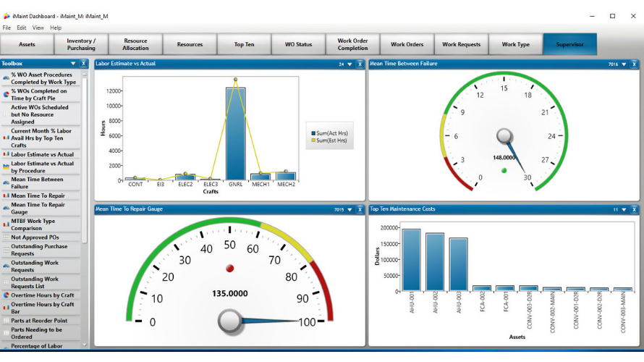Select Parts at Reorder Point report
Screen dimensions: 644x362
39,321
